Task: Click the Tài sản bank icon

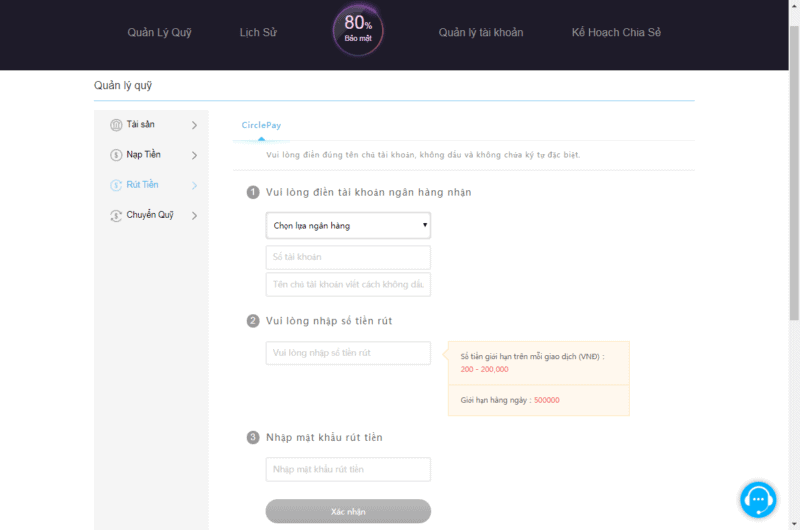Action: pyautogui.click(x=116, y=125)
